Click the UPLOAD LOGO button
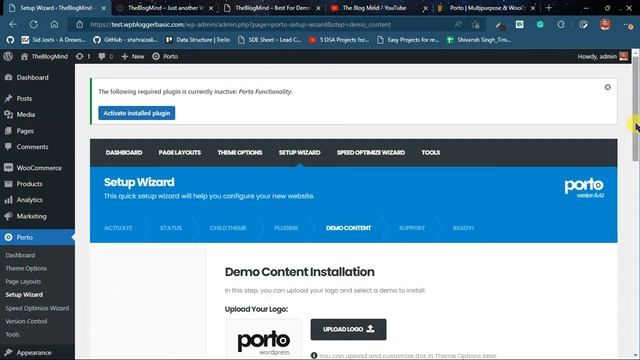 click(348, 329)
